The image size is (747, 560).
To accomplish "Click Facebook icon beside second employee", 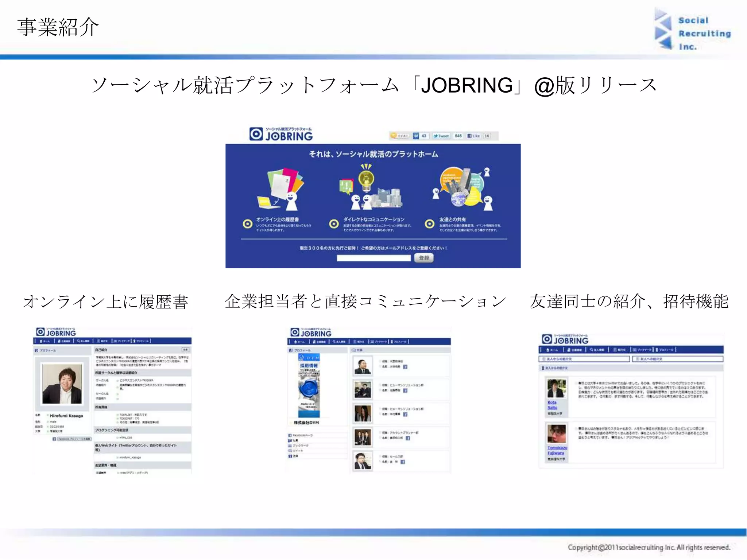I will [x=405, y=390].
